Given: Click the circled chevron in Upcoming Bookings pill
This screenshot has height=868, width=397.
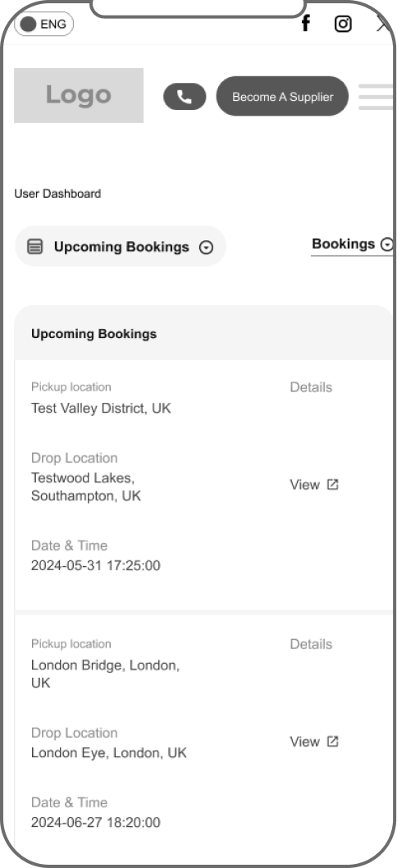Looking at the screenshot, I should tap(206, 248).
